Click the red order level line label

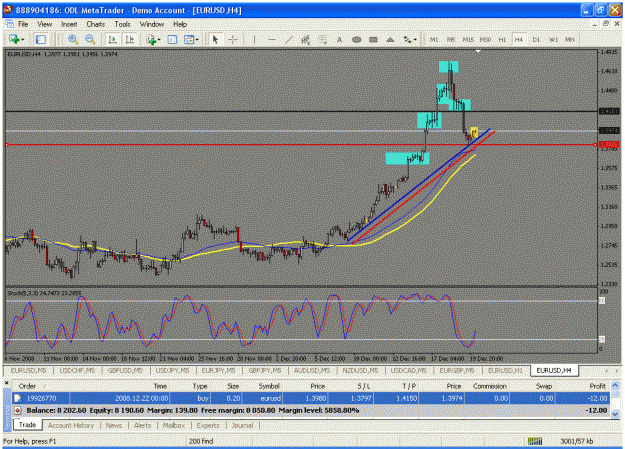pos(609,144)
